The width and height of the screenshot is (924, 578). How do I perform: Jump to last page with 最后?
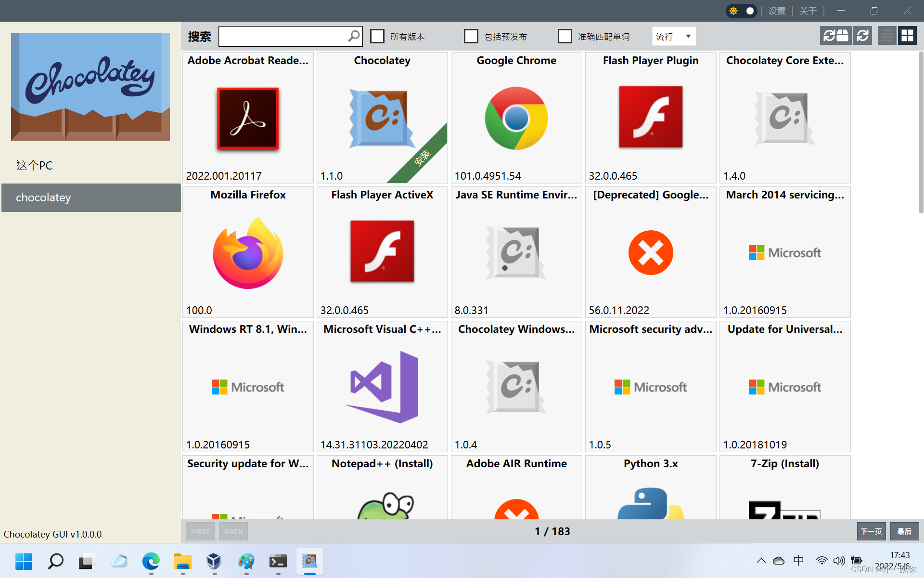coord(904,531)
